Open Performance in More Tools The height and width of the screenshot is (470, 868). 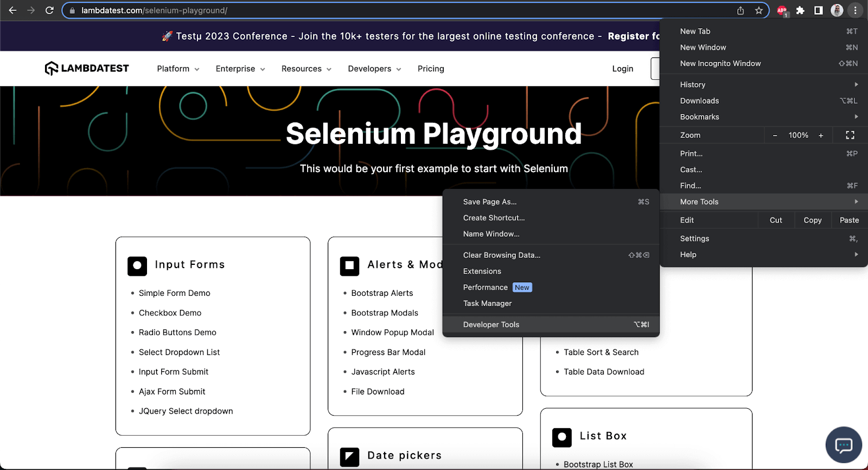551,287
